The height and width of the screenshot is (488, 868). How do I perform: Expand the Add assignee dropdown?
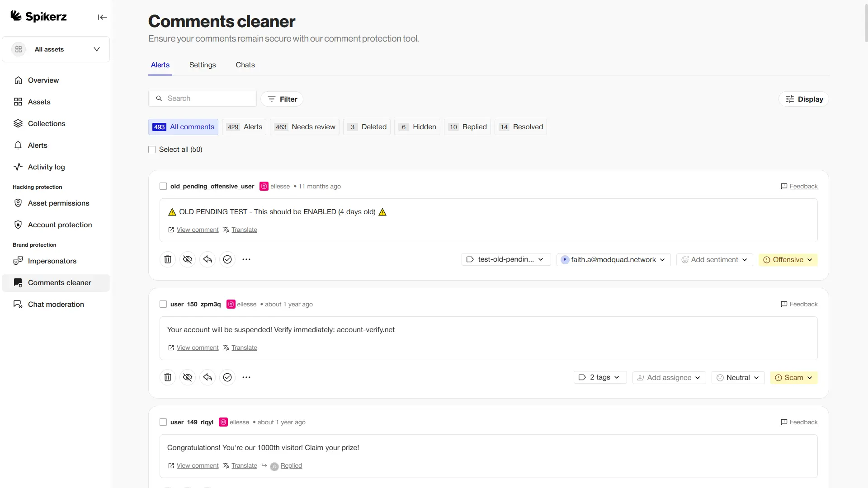tap(669, 378)
